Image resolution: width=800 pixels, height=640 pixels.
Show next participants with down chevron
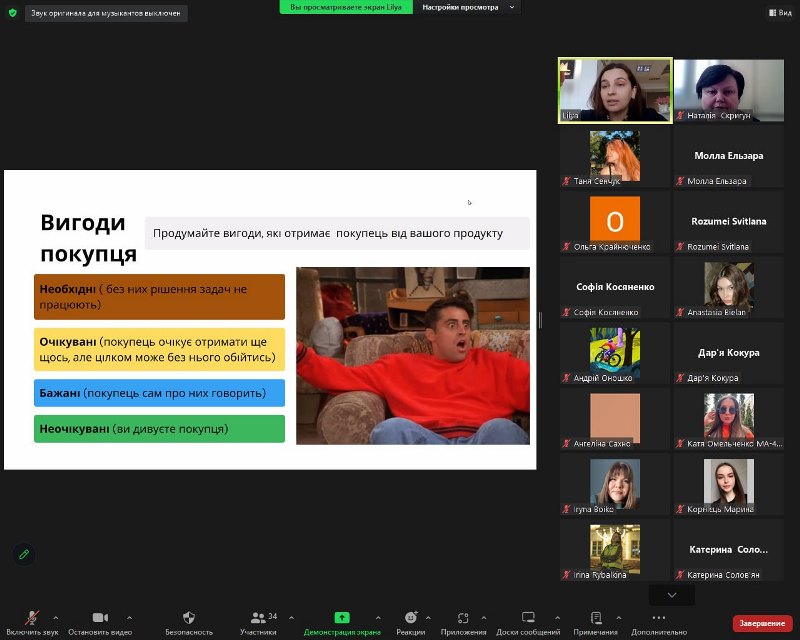672,595
